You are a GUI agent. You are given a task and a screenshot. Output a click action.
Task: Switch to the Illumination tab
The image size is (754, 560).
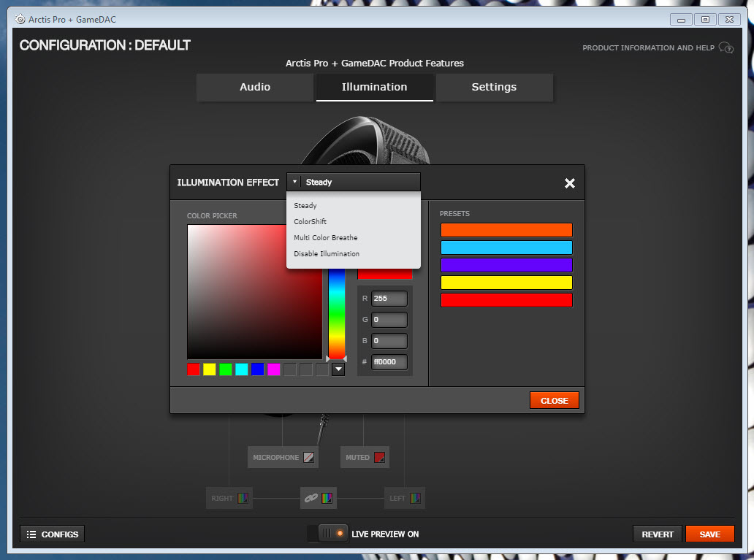click(x=374, y=87)
